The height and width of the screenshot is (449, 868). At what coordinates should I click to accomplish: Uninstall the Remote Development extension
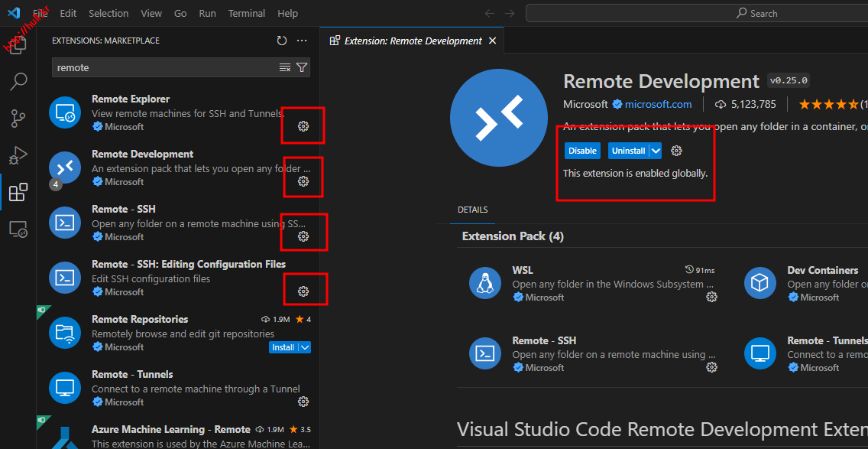pyautogui.click(x=628, y=151)
